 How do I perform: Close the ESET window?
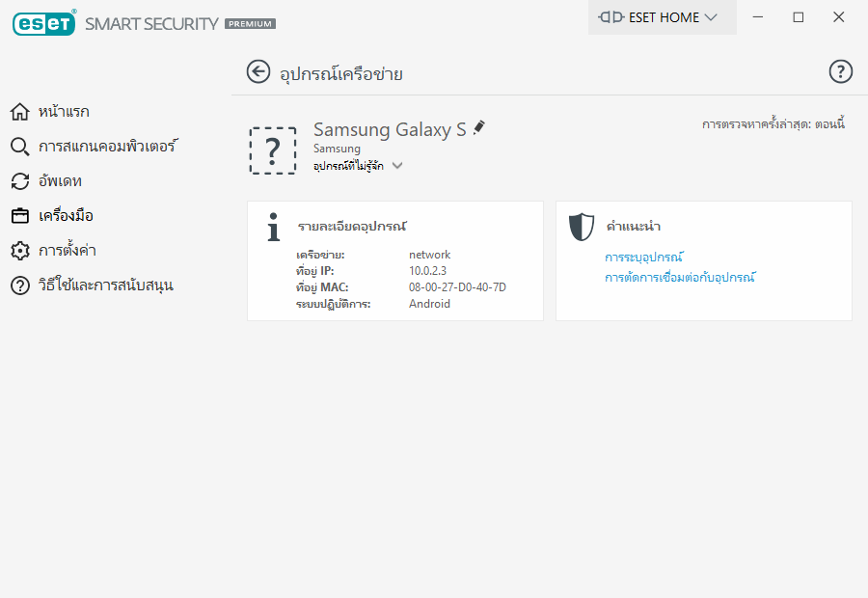839,17
